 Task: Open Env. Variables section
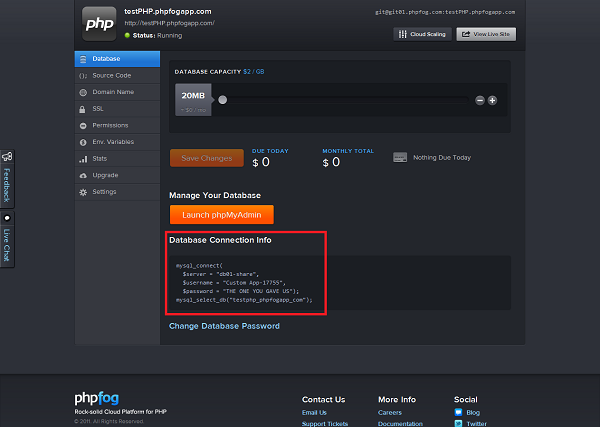pyautogui.click(x=117, y=142)
